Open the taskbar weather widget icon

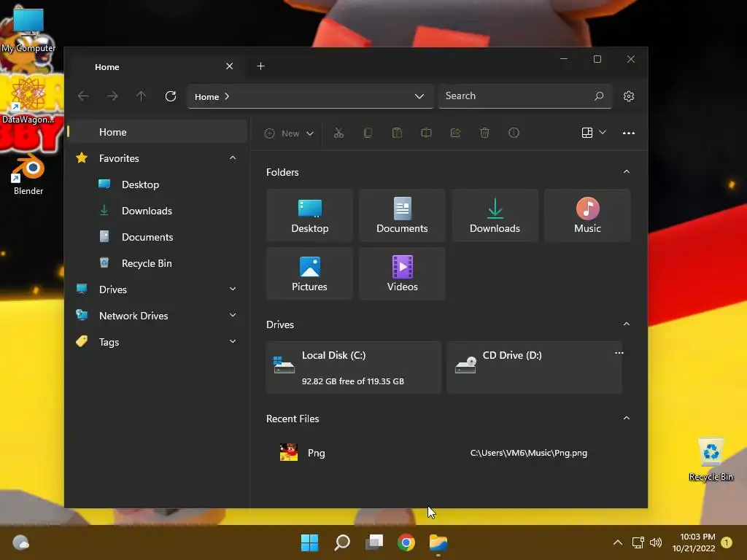coord(20,542)
